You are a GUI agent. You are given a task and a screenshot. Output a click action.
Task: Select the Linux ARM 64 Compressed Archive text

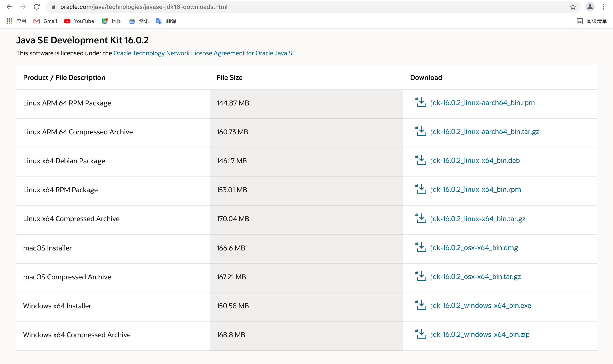[x=78, y=132]
